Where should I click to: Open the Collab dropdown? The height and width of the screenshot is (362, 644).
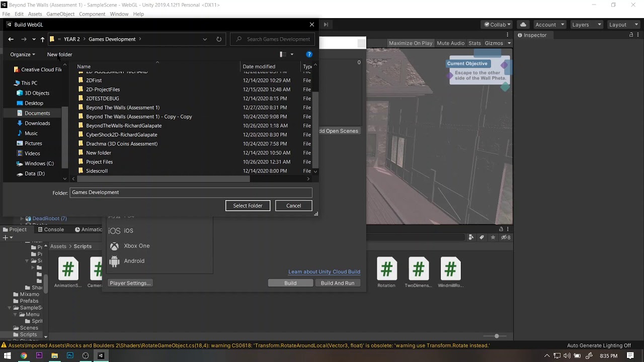click(497, 25)
